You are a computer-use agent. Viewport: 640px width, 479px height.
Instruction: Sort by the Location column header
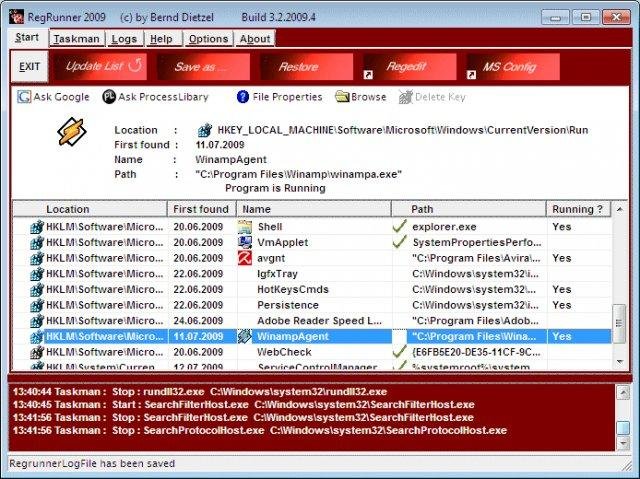pyautogui.click(x=90, y=209)
